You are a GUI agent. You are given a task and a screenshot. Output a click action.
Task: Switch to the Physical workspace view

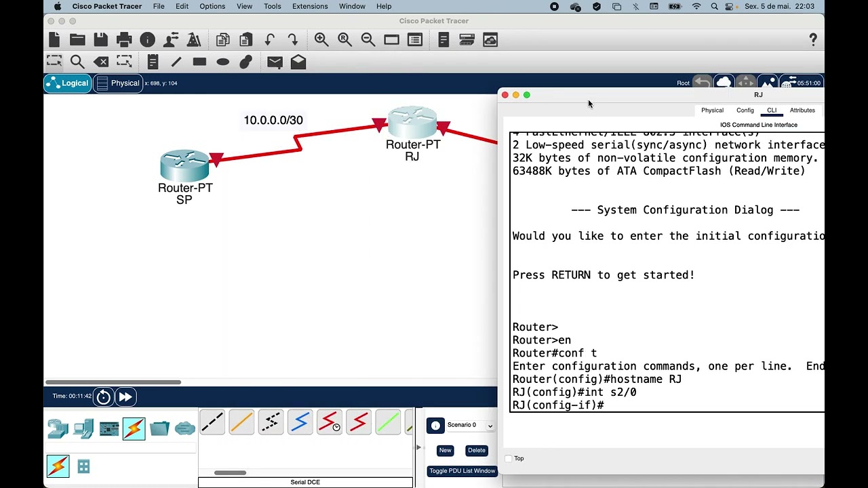[x=118, y=83]
